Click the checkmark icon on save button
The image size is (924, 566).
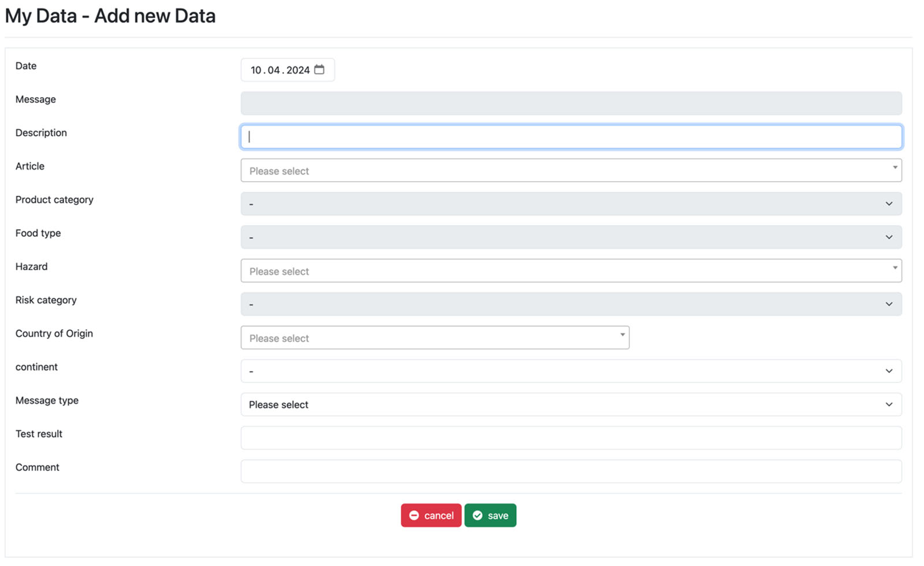point(478,515)
